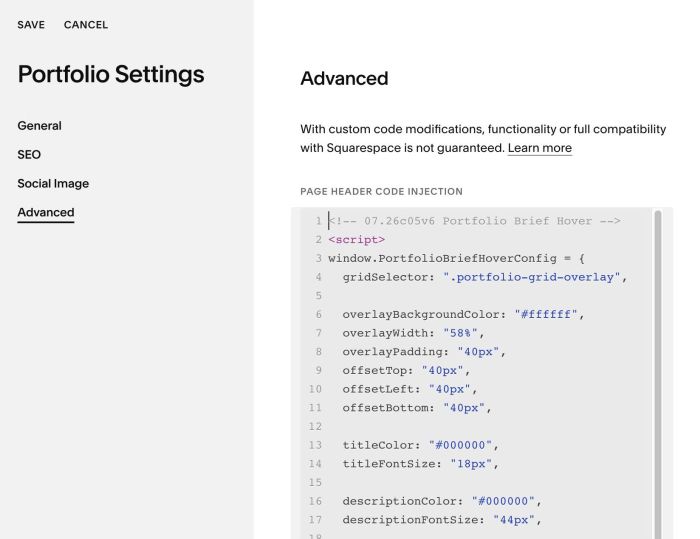Screen dimensions: 700x539
Task: Click the CANCEL button
Action: pos(86,25)
